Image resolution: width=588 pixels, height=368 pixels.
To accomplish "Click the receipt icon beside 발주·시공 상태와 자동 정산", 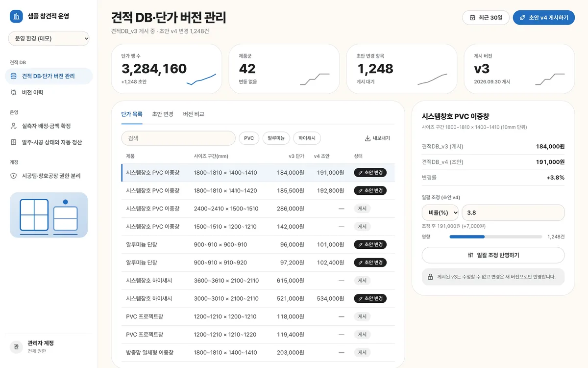I will (x=13, y=142).
